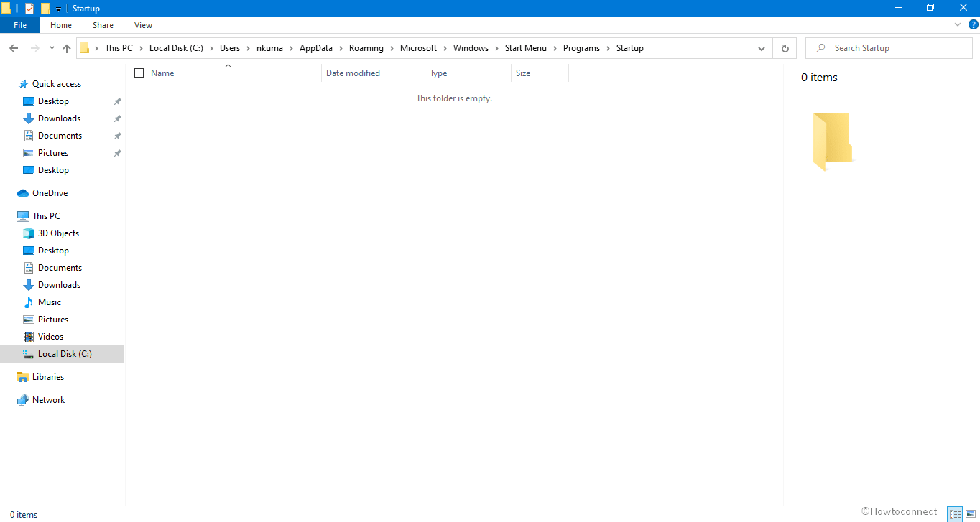Image resolution: width=980 pixels, height=522 pixels.
Task: Open the address bar history dropdown
Action: (762, 48)
